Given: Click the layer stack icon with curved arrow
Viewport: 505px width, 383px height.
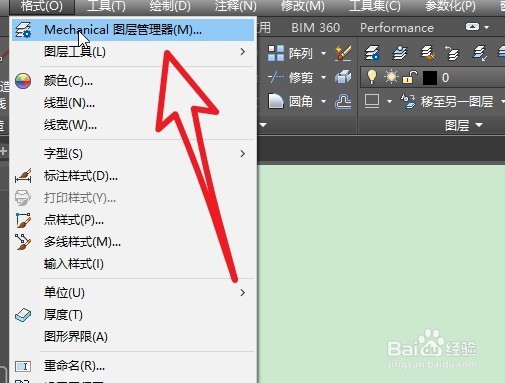Looking at the screenshot, I should (x=452, y=53).
